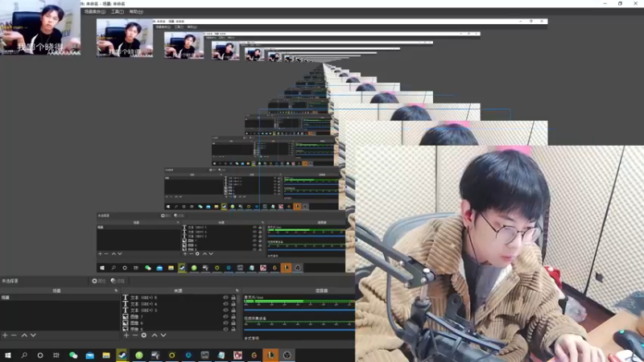Click the 属性 gear button on the main source toolbar
This screenshot has width=644, height=362.
point(98,281)
